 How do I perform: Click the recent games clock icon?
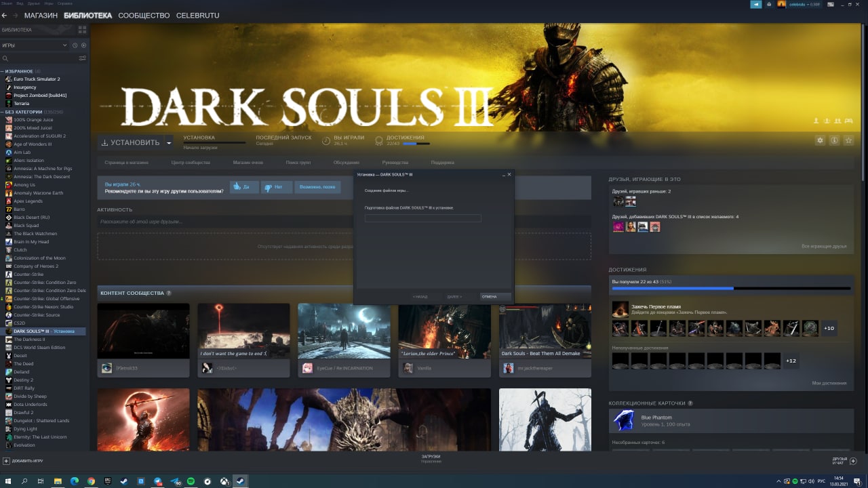[x=75, y=45]
